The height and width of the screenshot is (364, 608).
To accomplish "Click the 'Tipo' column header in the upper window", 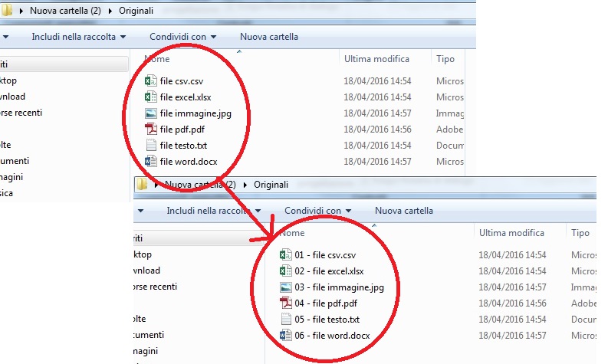I will (445, 59).
